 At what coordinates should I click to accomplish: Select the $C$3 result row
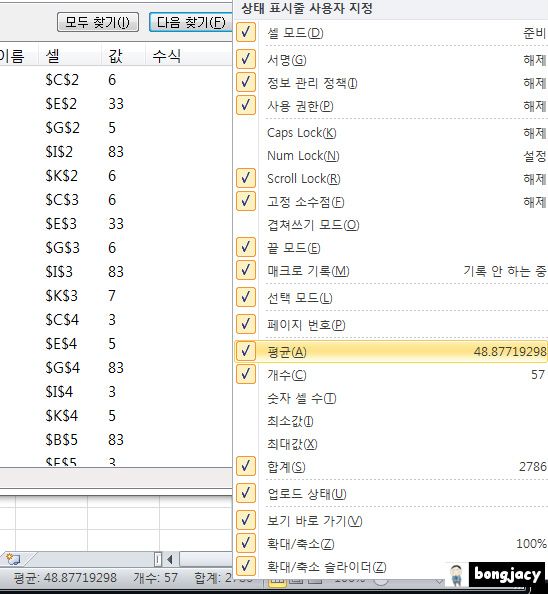pos(116,200)
